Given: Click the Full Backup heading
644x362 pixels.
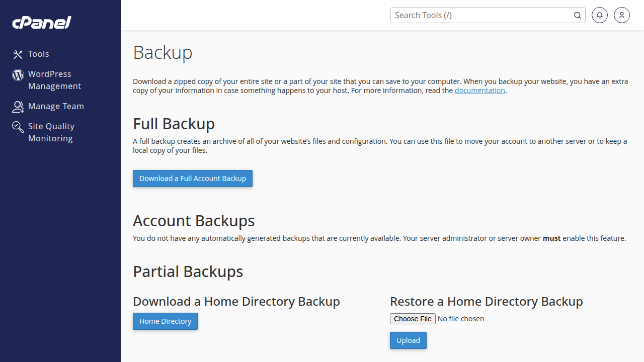Looking at the screenshot, I should (x=174, y=124).
